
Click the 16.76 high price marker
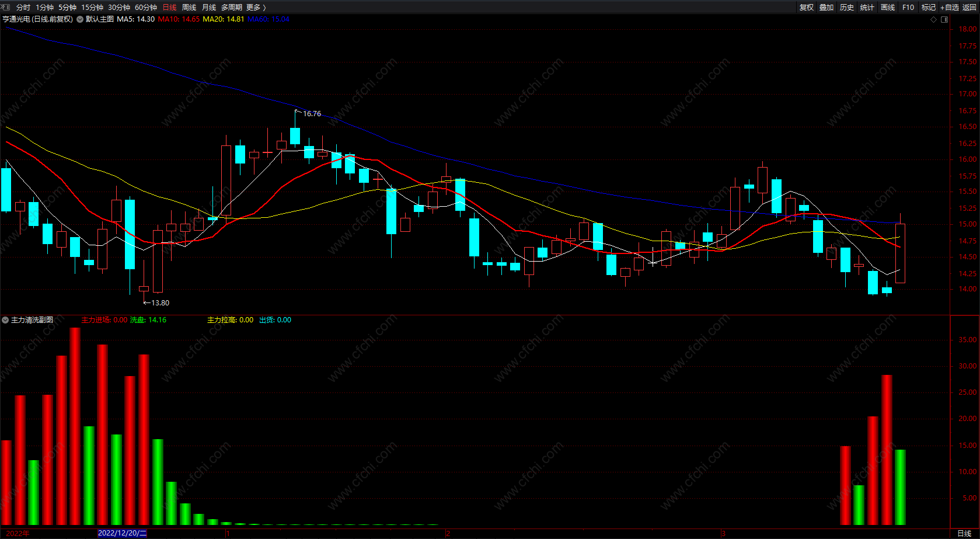coord(312,114)
